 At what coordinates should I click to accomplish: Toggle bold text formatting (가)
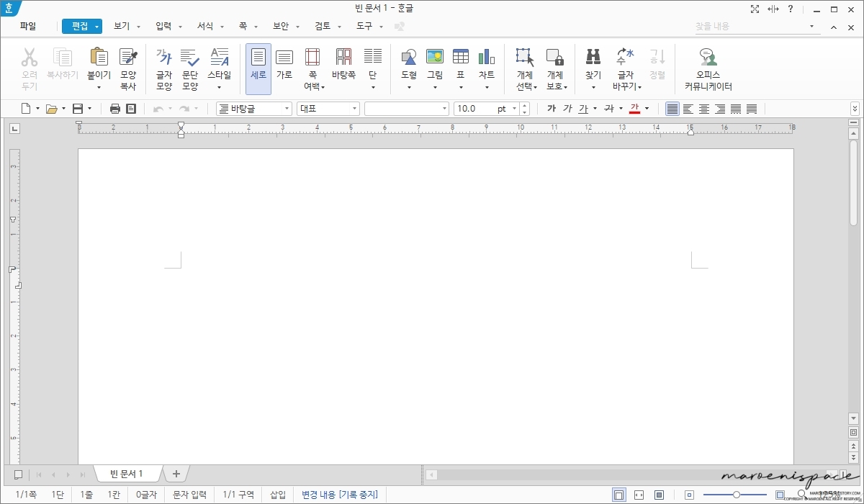click(552, 109)
